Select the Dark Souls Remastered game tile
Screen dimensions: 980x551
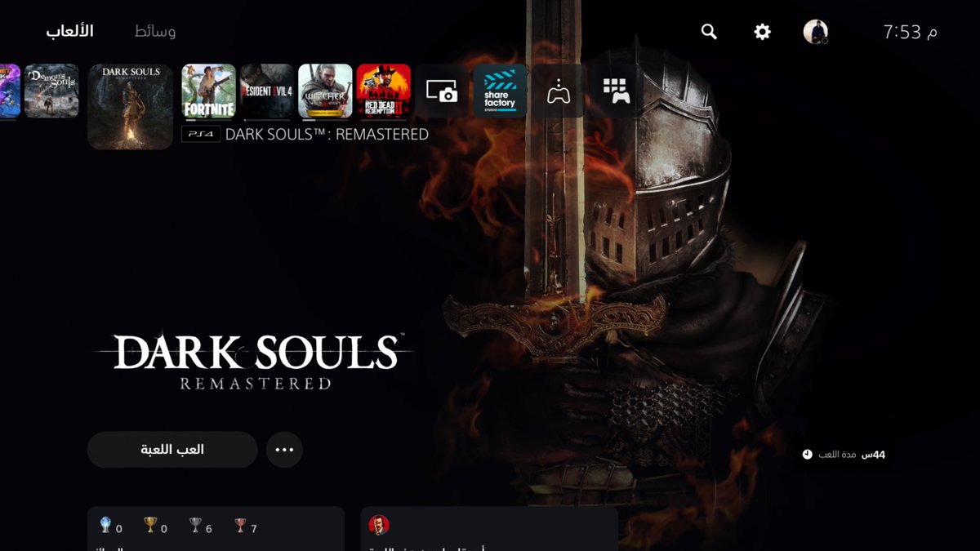[x=130, y=107]
